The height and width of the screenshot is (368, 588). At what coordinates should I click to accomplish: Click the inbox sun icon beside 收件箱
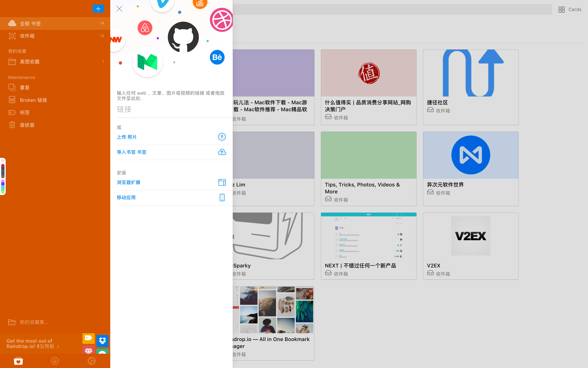click(12, 36)
